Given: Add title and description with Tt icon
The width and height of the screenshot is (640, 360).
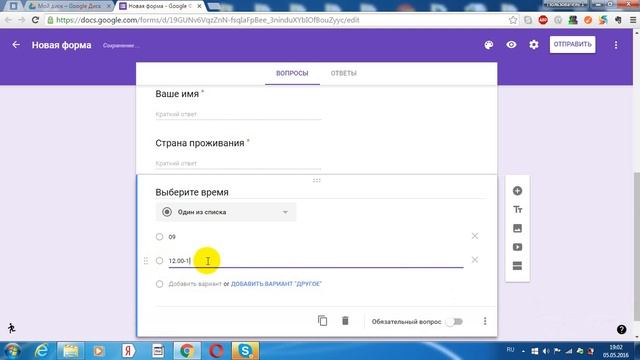Looking at the screenshot, I should 517,209.
